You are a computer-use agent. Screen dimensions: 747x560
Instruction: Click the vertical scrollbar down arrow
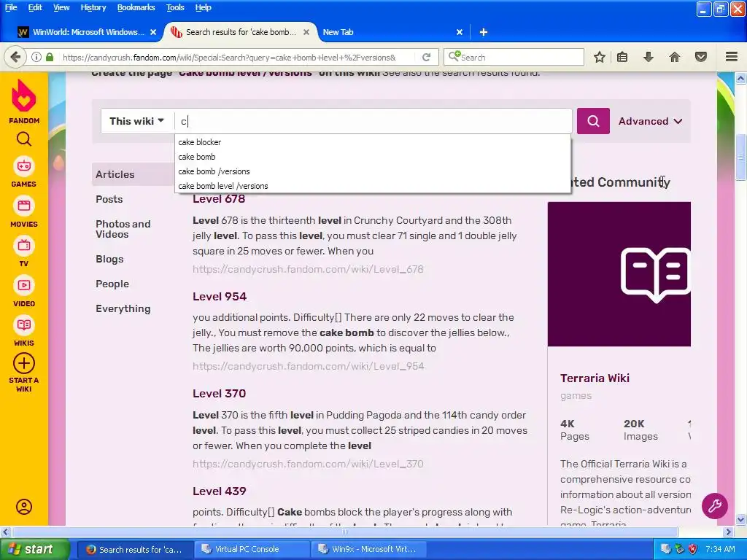(x=740, y=519)
